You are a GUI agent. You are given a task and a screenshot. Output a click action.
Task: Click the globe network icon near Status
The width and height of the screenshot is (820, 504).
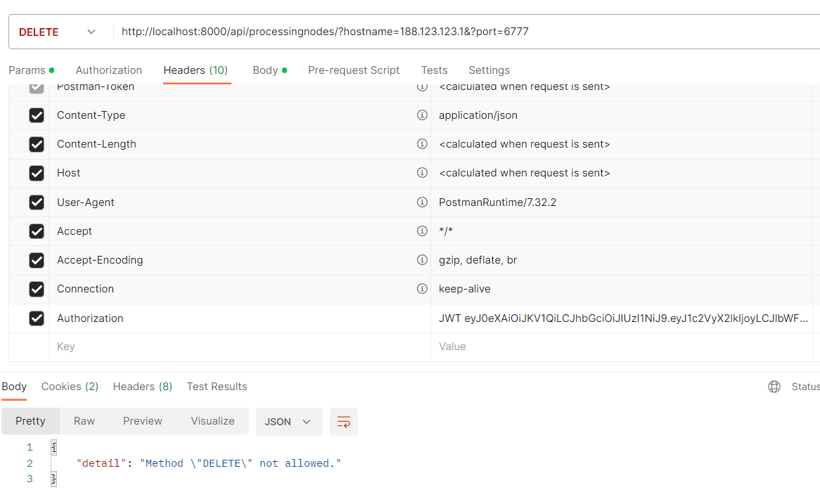[x=774, y=387]
